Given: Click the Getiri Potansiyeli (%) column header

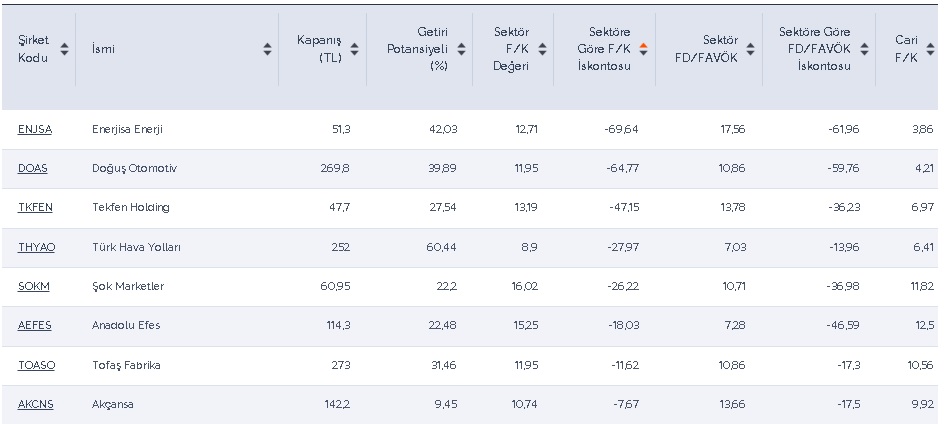Looking at the screenshot, I should coord(417,49).
